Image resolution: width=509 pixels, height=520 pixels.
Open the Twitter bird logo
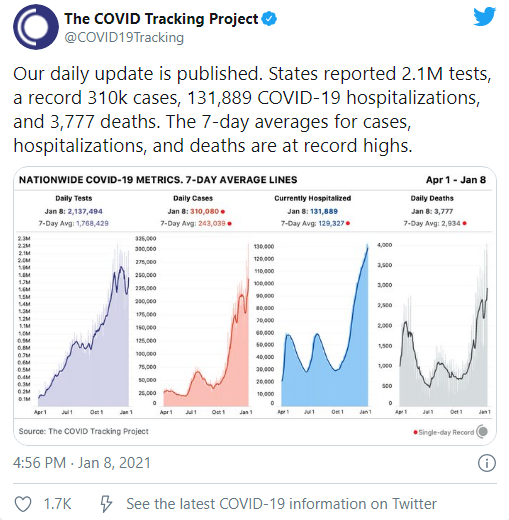(485, 16)
